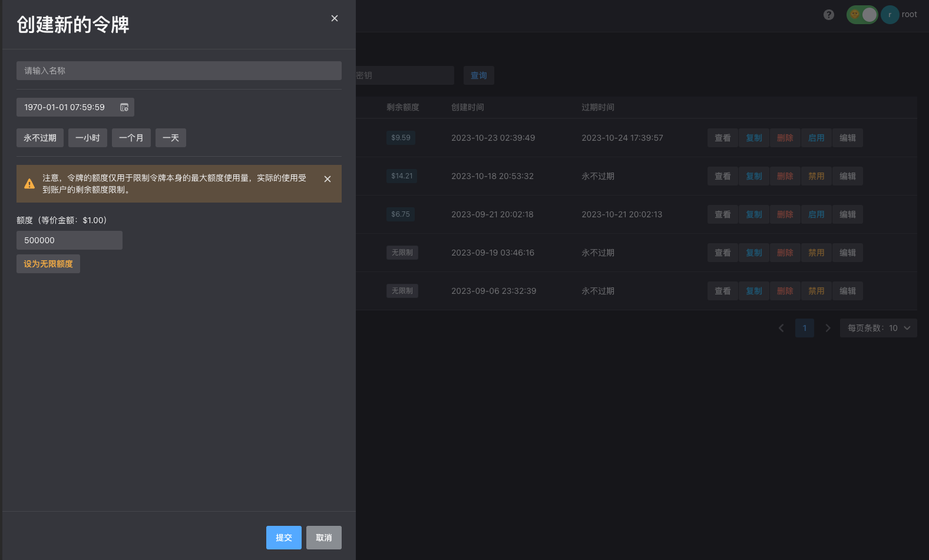
Task: Click 设为无限额度 to set unlimited quota
Action: [x=48, y=264]
